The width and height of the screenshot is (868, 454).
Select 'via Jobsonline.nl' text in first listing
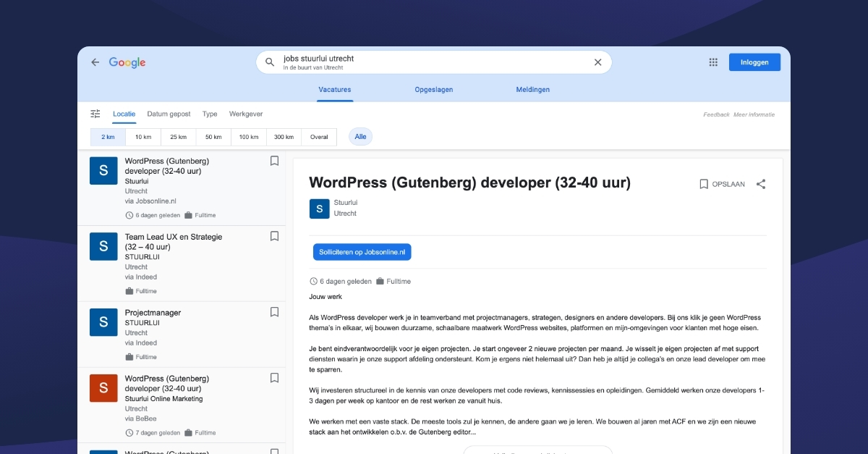[150, 201]
